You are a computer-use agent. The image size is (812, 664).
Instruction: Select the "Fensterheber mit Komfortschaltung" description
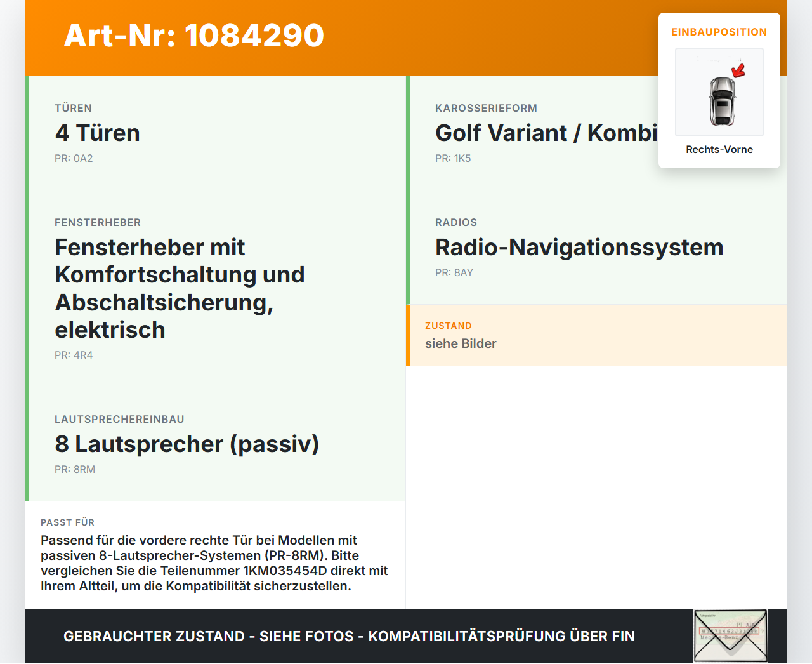(x=180, y=288)
